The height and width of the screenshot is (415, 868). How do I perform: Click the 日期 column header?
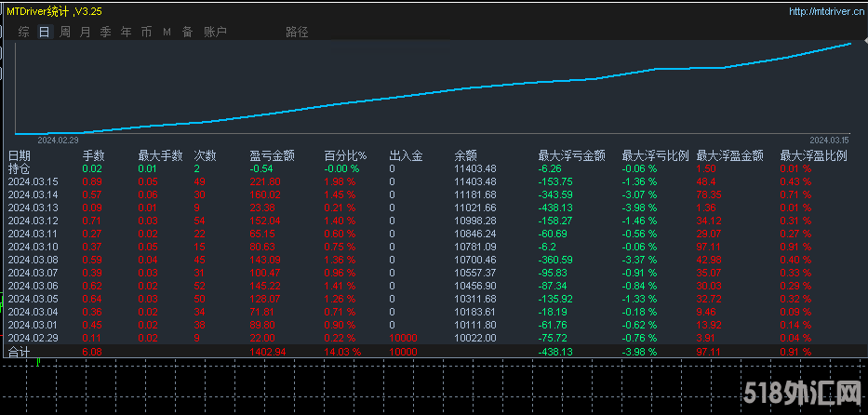pyautogui.click(x=20, y=155)
